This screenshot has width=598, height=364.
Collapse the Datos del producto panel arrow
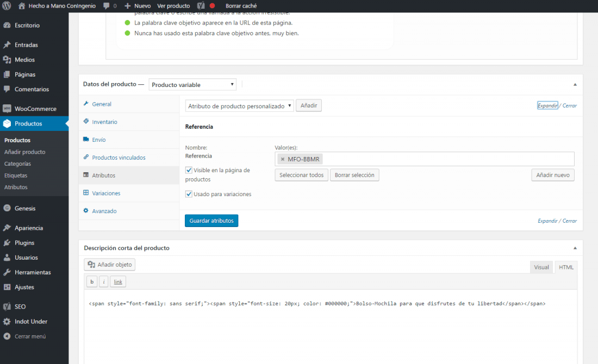coord(575,85)
